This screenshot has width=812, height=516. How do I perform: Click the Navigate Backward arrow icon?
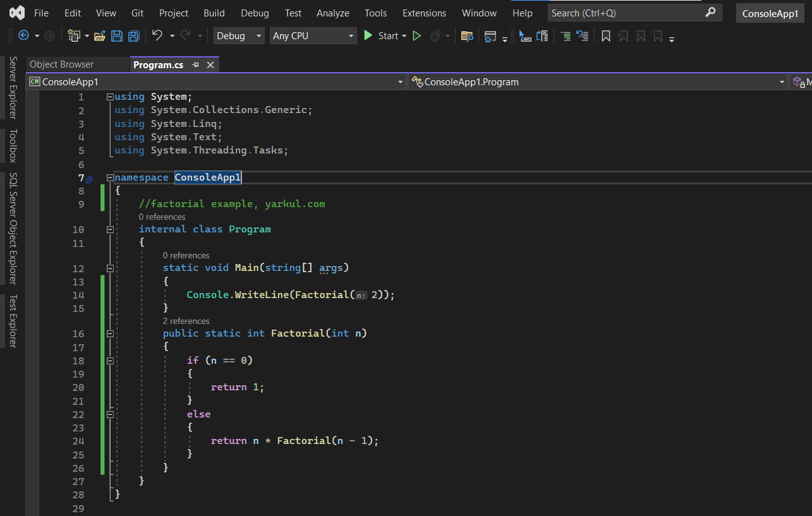(x=24, y=36)
